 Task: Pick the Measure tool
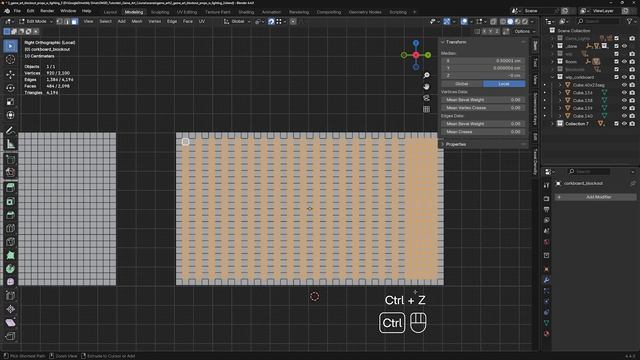10,144
